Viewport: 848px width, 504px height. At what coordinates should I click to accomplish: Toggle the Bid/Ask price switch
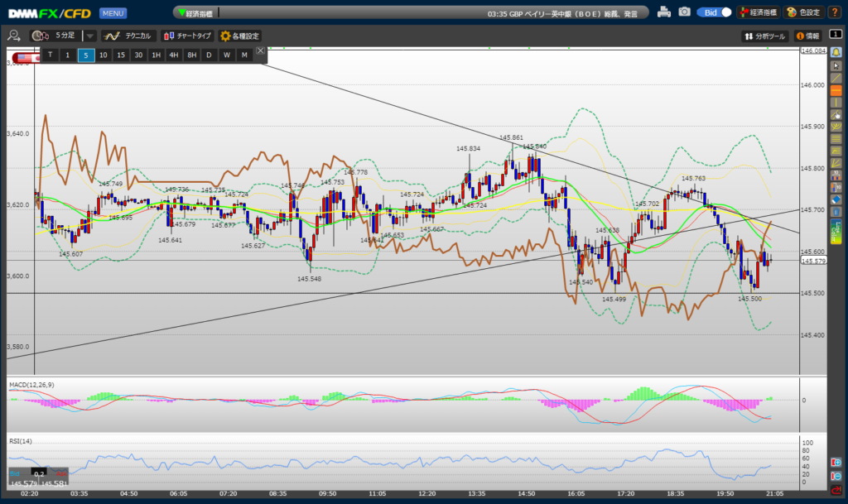715,12
